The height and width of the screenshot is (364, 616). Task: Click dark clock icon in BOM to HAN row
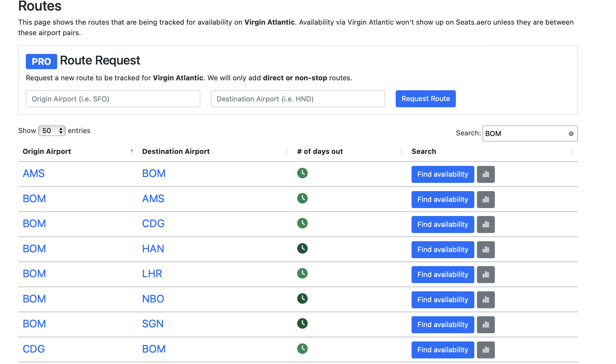302,249
